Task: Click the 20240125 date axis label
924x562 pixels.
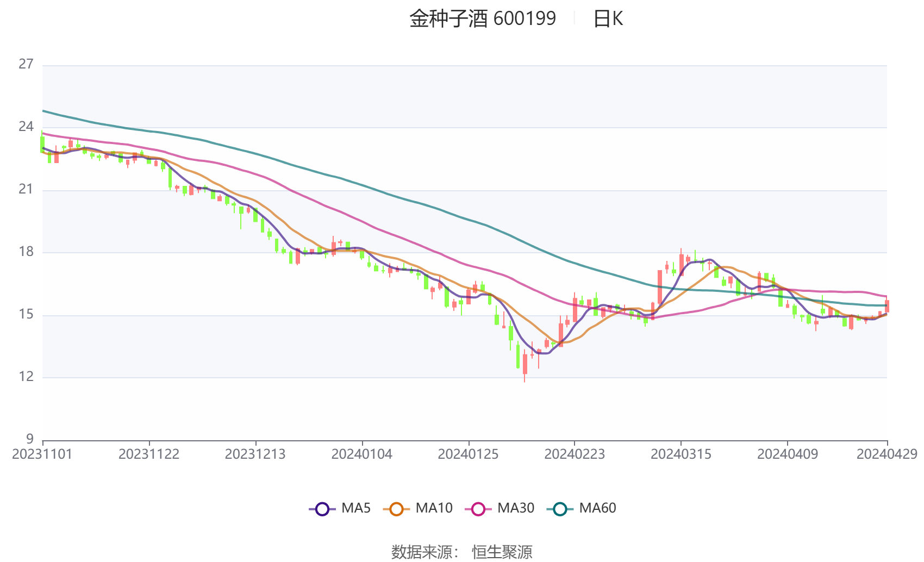Action: (468, 454)
